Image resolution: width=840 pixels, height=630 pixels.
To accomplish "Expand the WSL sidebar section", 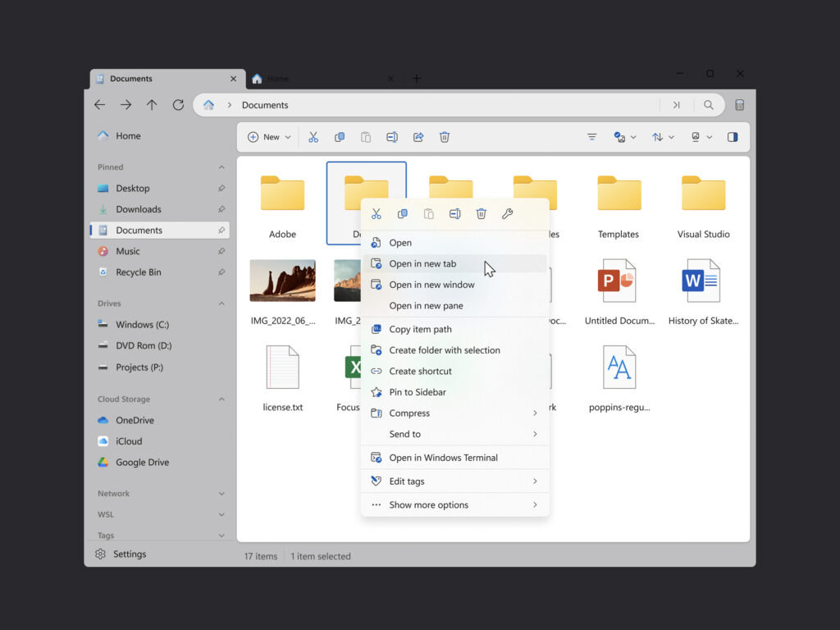I will click(221, 515).
